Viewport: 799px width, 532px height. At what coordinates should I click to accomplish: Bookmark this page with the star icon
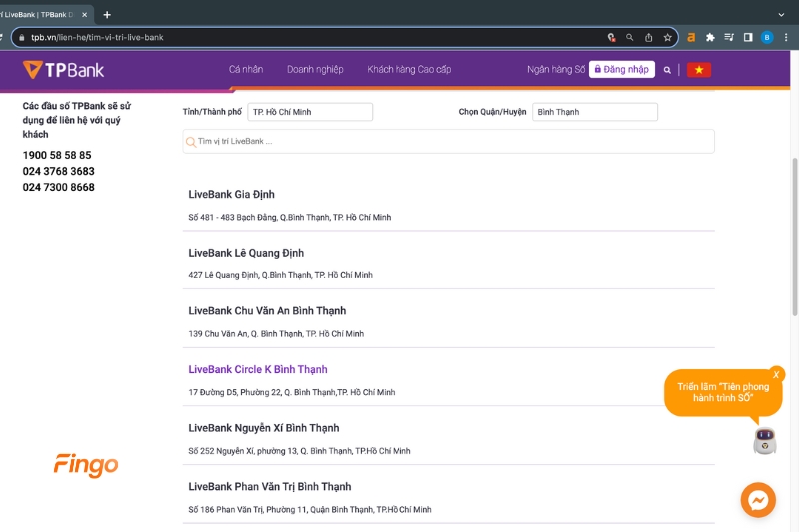click(x=667, y=37)
